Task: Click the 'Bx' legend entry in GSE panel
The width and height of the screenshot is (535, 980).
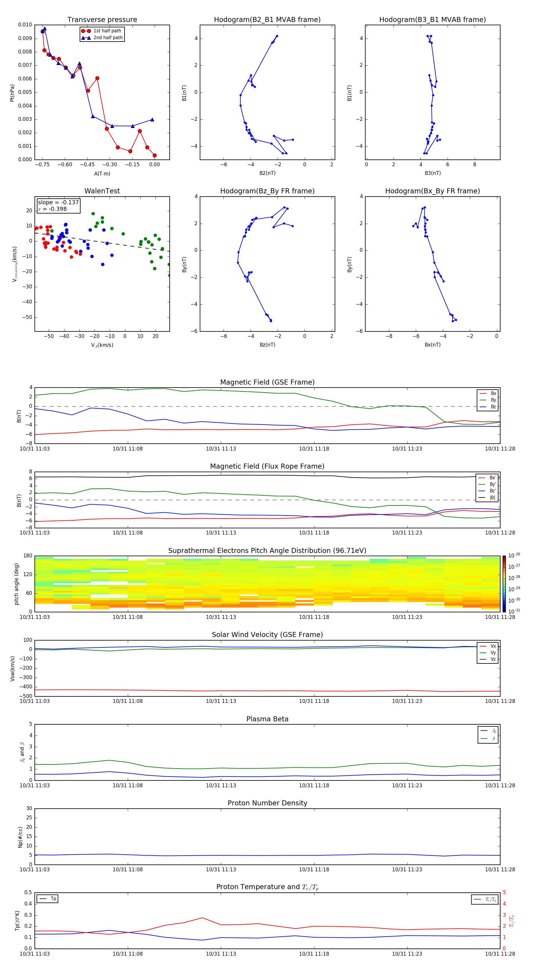Action: (x=488, y=393)
